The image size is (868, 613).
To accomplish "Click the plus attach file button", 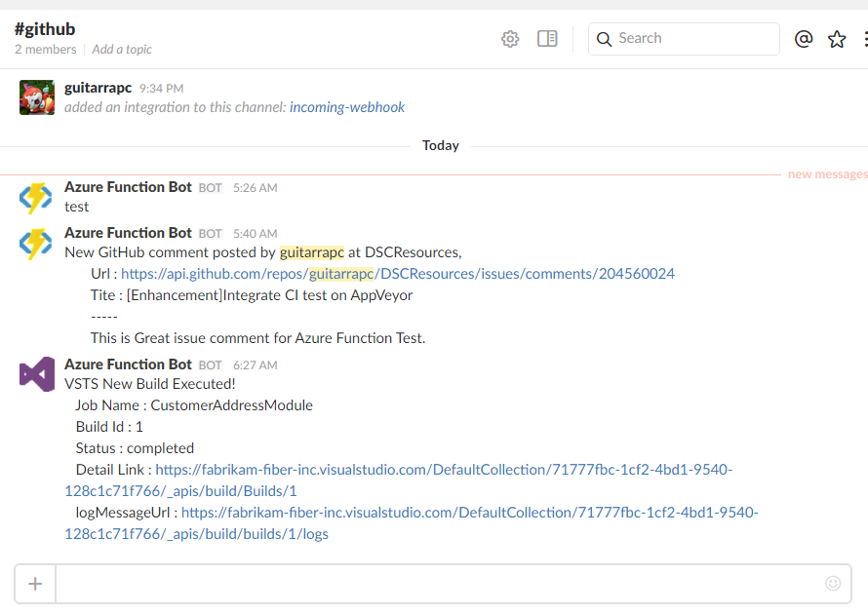I will point(35,583).
